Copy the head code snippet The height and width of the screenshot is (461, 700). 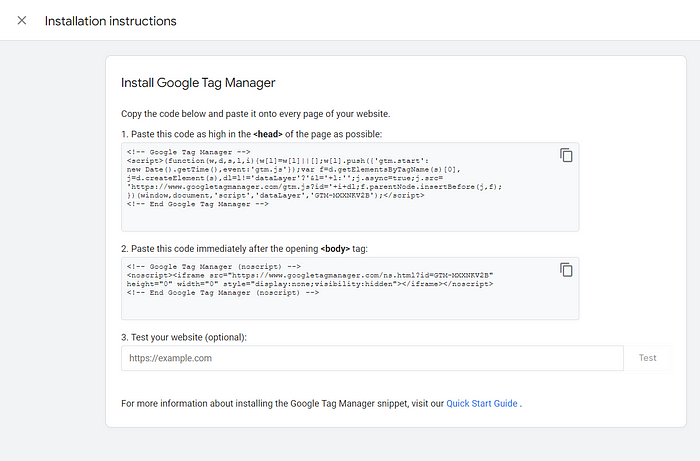[x=566, y=155]
